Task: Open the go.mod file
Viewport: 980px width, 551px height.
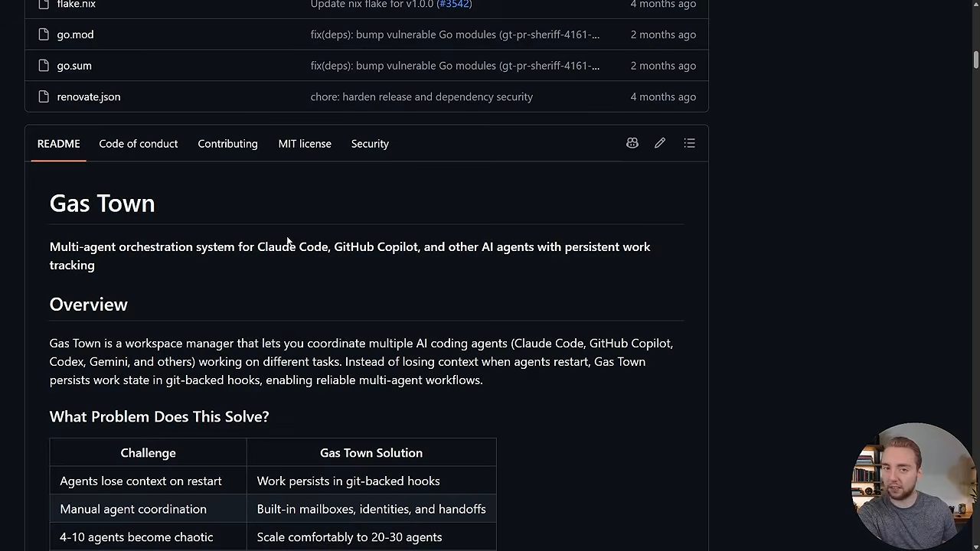Action: (x=75, y=34)
